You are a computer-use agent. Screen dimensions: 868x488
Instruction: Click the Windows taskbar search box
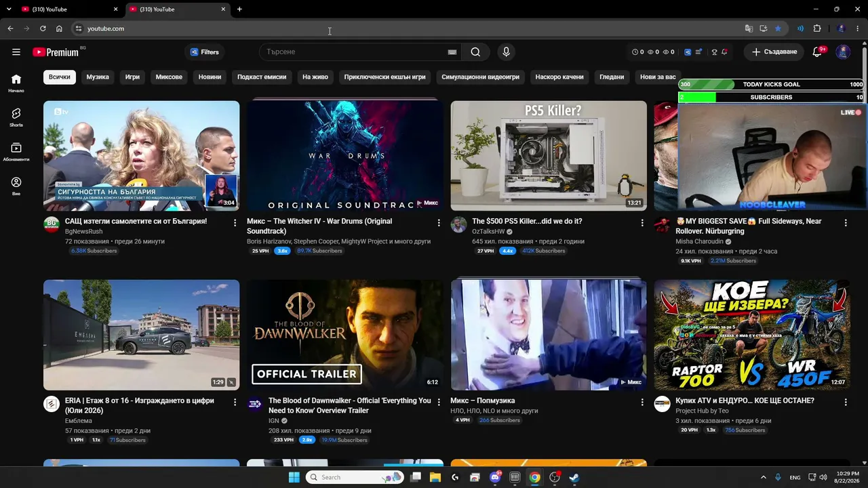tap(354, 477)
